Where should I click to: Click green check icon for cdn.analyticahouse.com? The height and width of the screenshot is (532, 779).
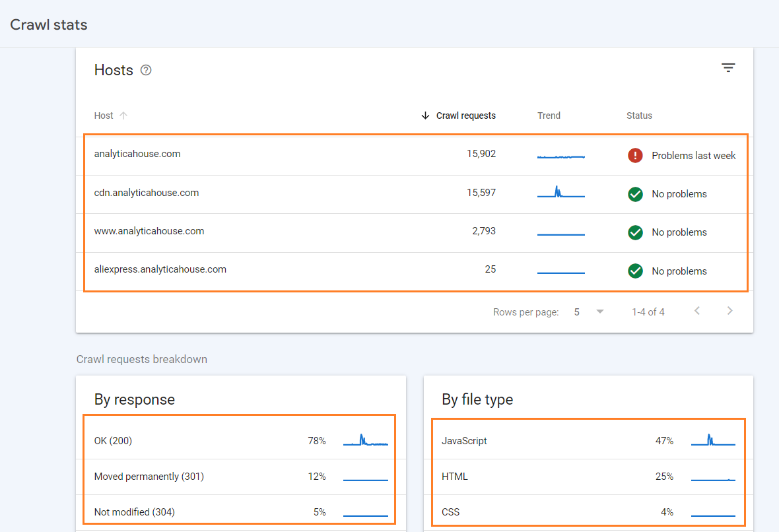pyautogui.click(x=635, y=194)
